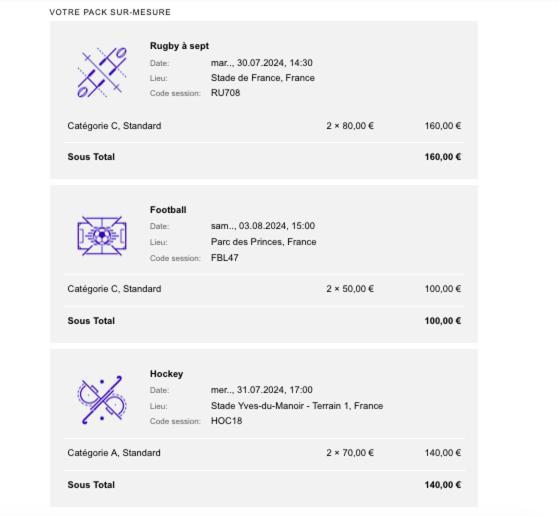Click the Catégorie A, Standard row
This screenshot has height=516, width=559.
pyautogui.click(x=264, y=453)
